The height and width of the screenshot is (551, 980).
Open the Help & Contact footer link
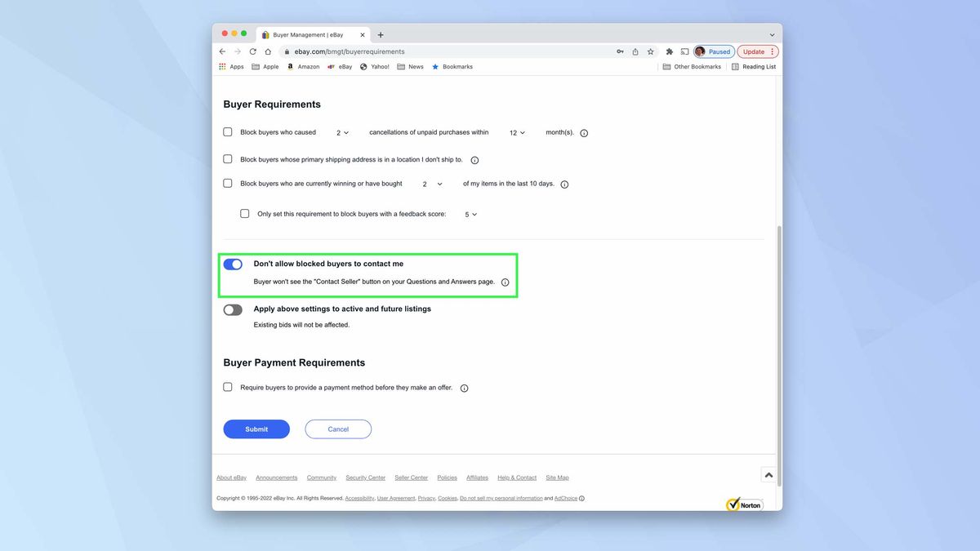pyautogui.click(x=517, y=478)
